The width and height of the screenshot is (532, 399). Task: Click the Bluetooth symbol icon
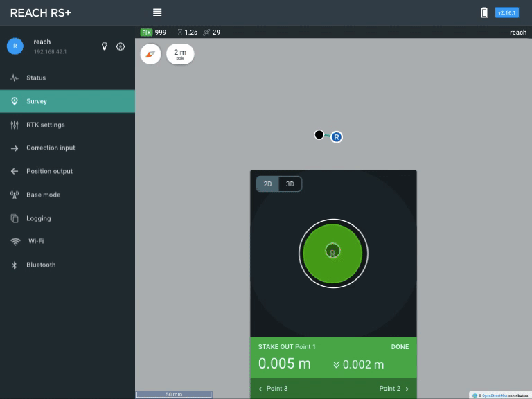pos(15,265)
